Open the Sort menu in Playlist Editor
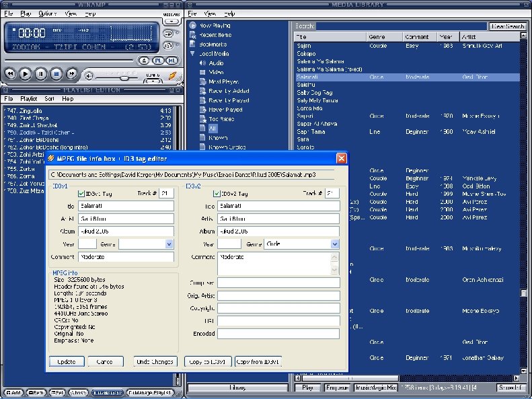 click(x=49, y=99)
